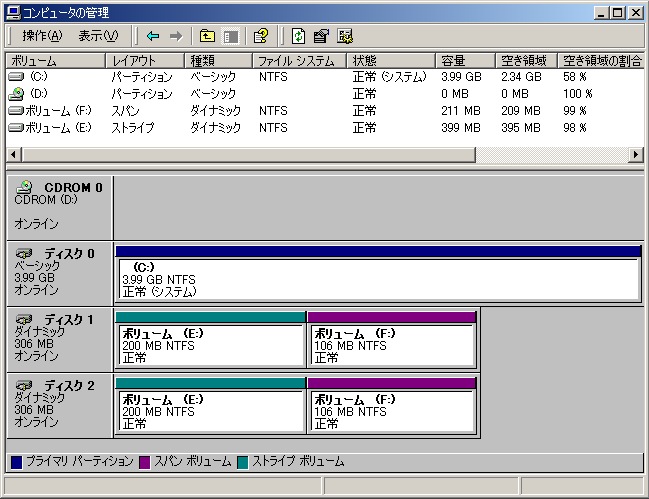Click the forward arrow toolbar icon
649x499 pixels.
tap(176, 36)
